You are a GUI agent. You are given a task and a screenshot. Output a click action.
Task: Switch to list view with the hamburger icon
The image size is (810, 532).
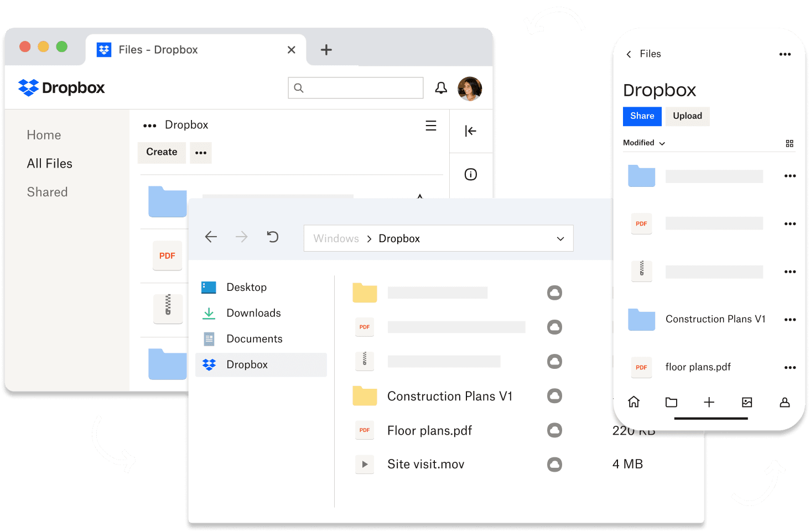431,126
